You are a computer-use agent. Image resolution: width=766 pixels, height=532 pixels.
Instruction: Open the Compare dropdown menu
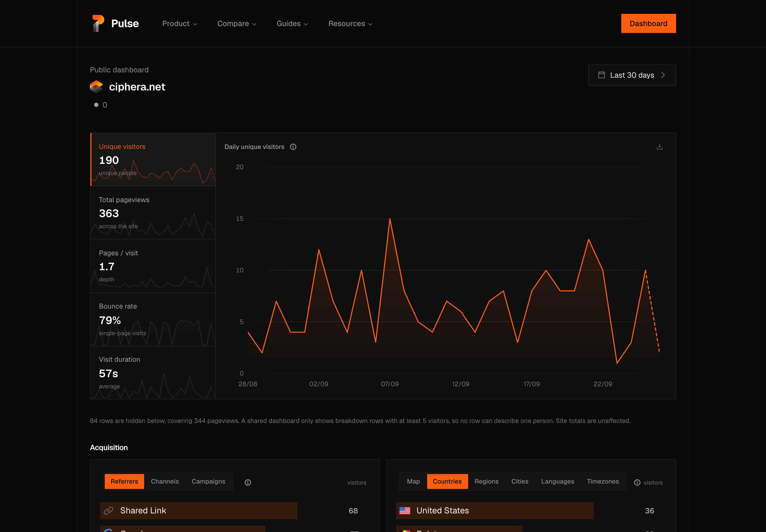coord(237,24)
